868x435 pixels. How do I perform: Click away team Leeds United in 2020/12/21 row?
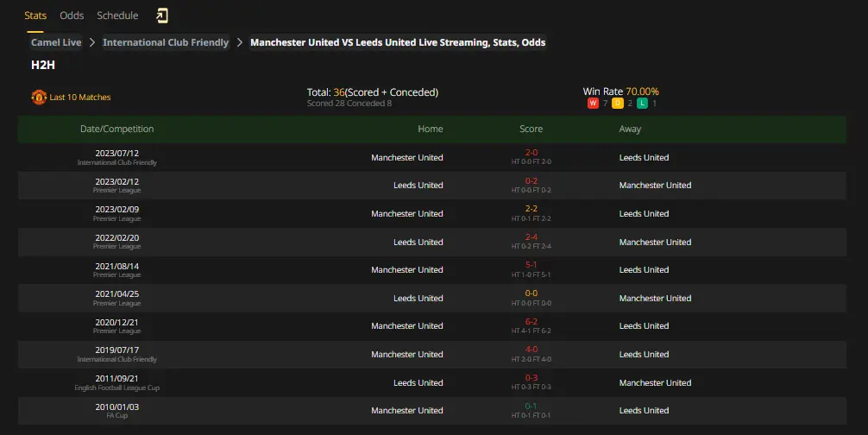(644, 326)
